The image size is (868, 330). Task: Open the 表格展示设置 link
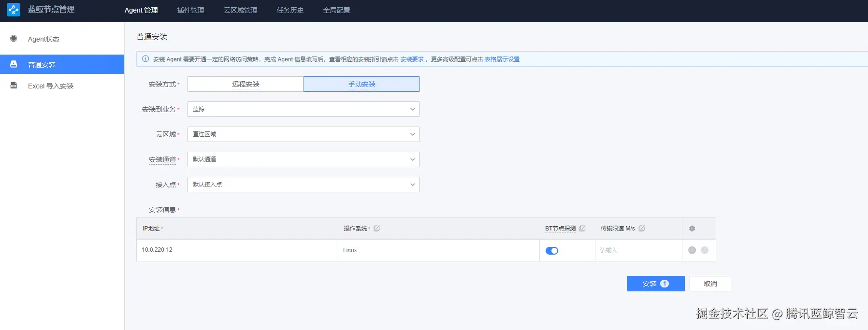click(502, 59)
